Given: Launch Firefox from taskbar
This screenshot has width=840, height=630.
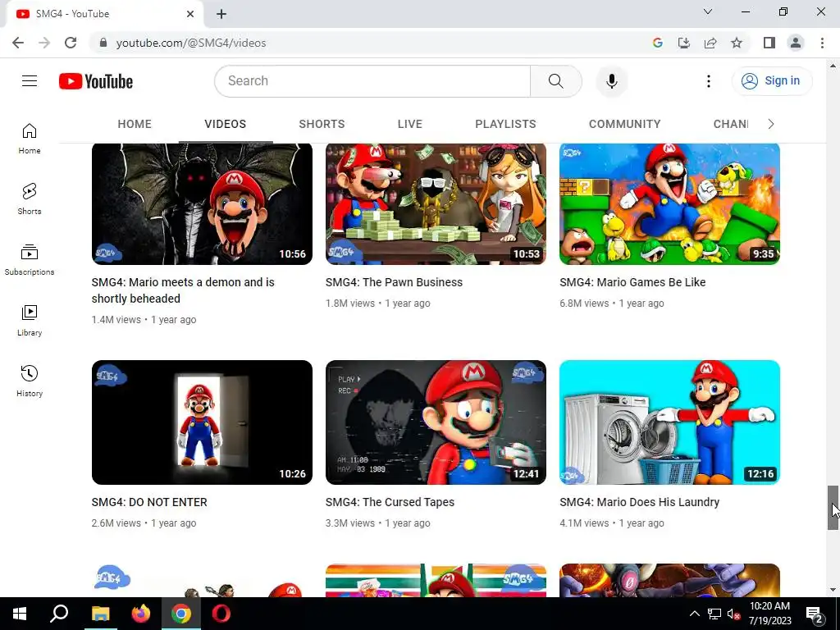Looking at the screenshot, I should 141,614.
